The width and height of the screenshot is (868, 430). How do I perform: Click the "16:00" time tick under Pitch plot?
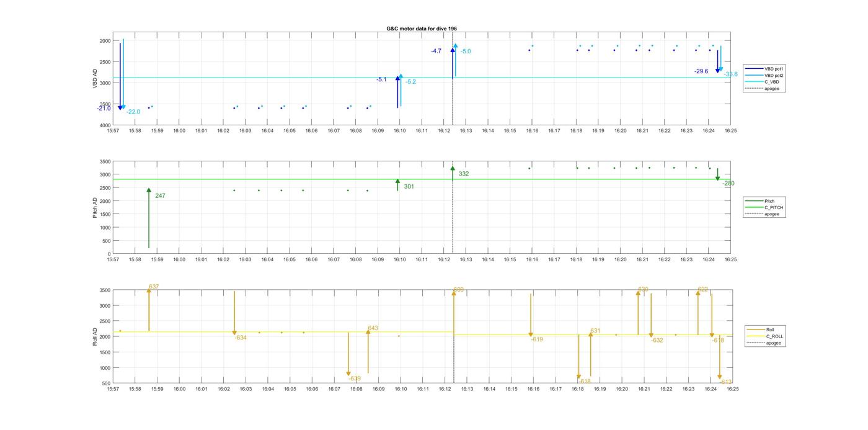coord(179,259)
